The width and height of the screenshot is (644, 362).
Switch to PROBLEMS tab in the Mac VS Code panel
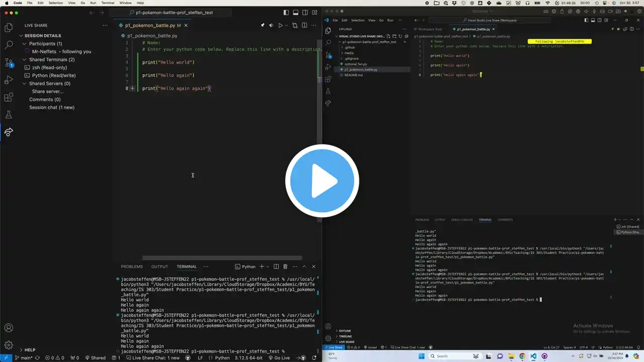[x=132, y=266]
